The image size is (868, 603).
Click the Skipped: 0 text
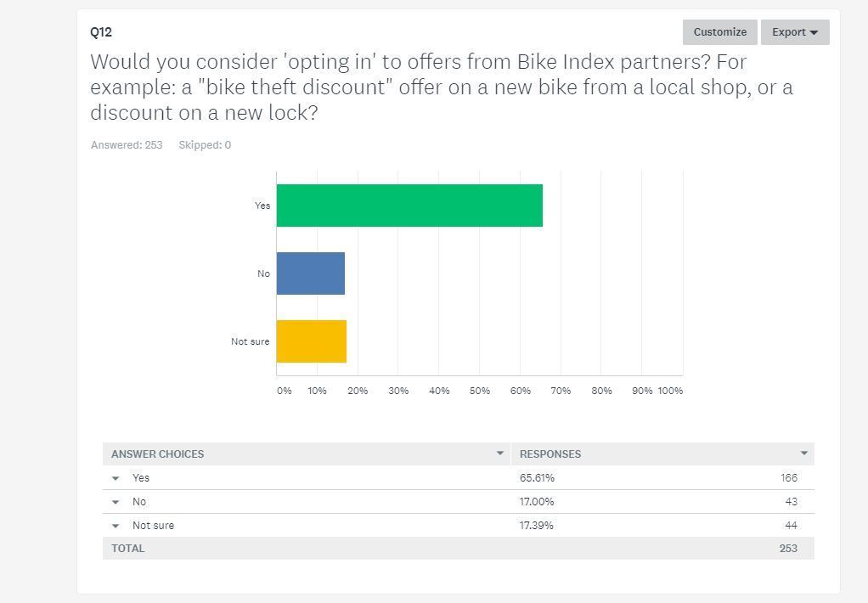tap(205, 145)
